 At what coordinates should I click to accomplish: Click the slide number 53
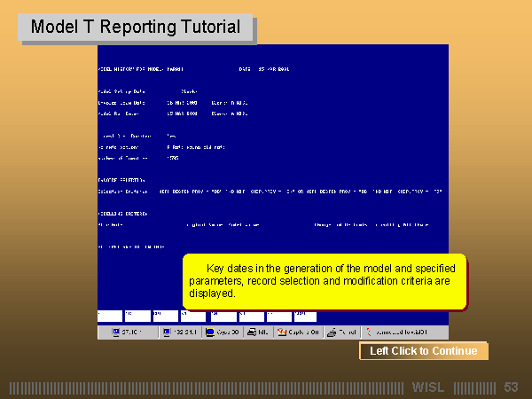click(511, 387)
